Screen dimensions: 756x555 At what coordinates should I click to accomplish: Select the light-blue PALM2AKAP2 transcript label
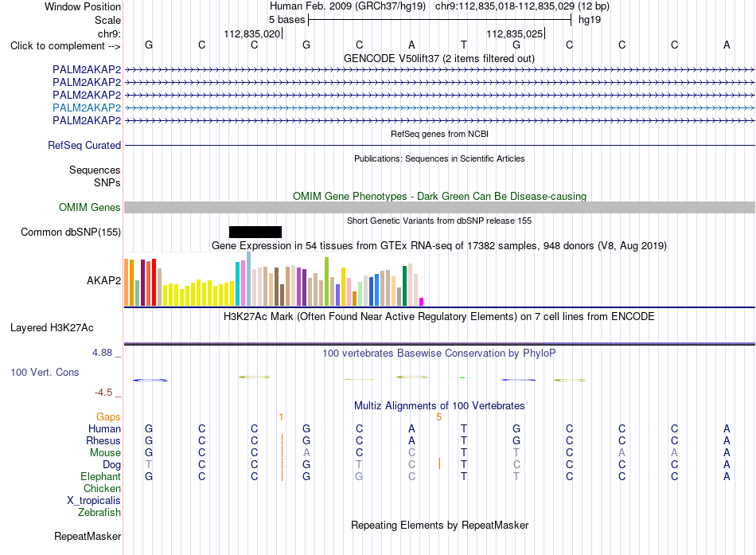(x=87, y=107)
